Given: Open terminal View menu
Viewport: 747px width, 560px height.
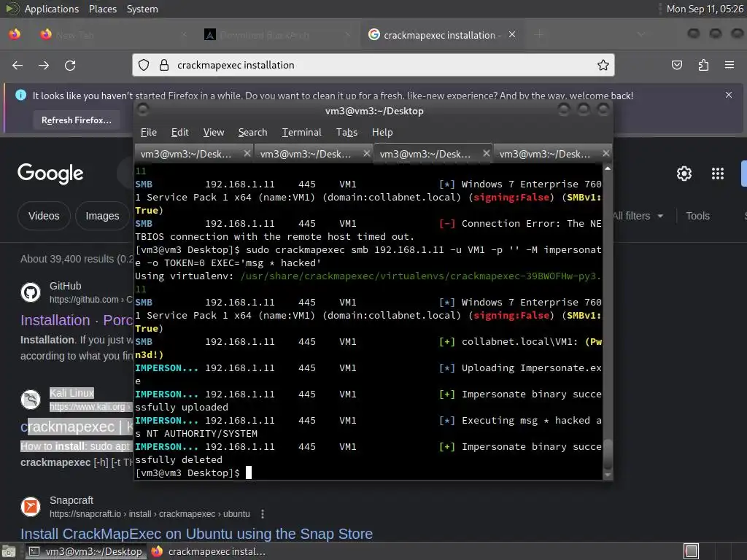Looking at the screenshot, I should (214, 133).
